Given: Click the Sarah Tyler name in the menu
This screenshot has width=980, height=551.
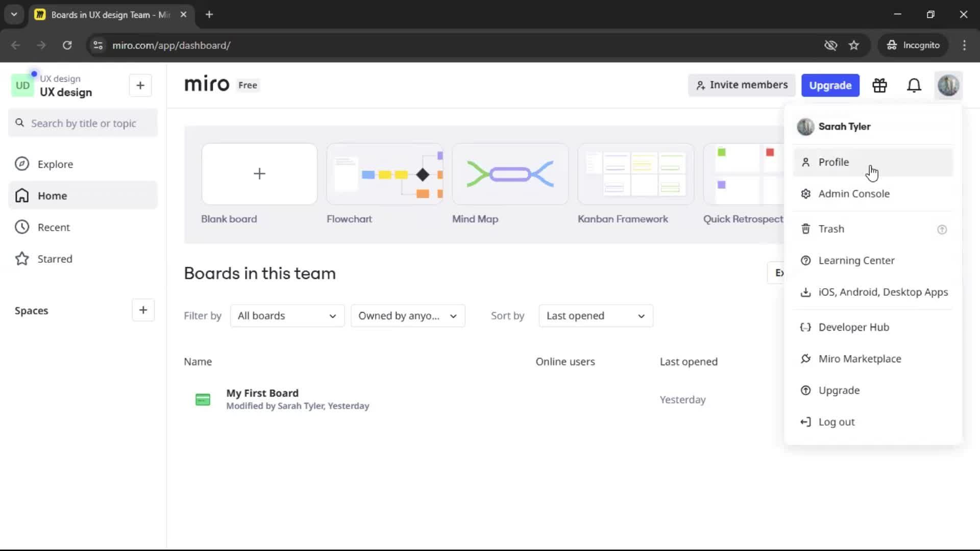Looking at the screenshot, I should pos(844,127).
